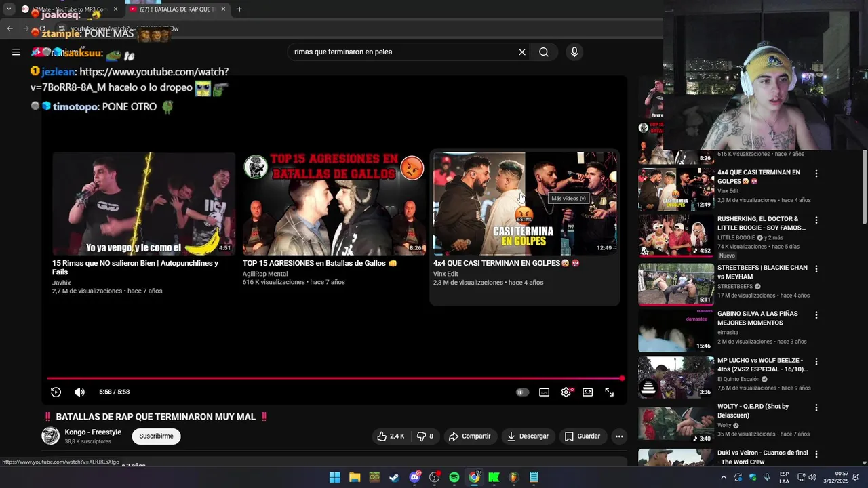Open Spotify from taskbar
This screenshot has width=868, height=488.
454,477
